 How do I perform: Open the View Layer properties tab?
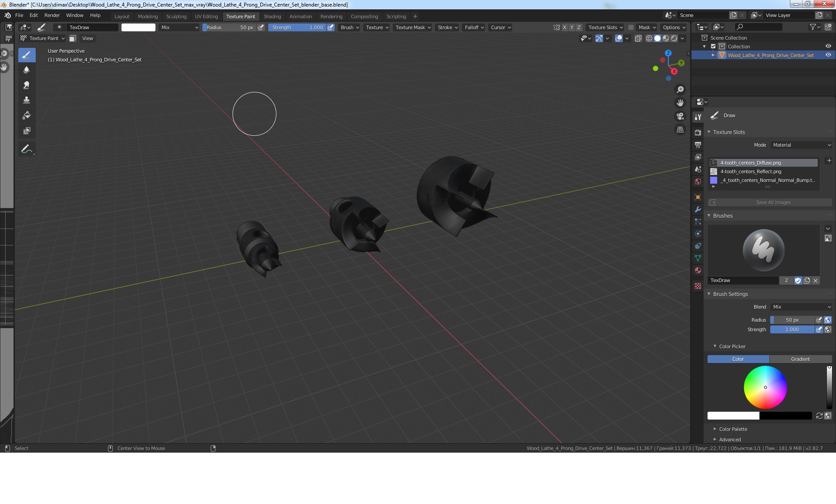698,157
